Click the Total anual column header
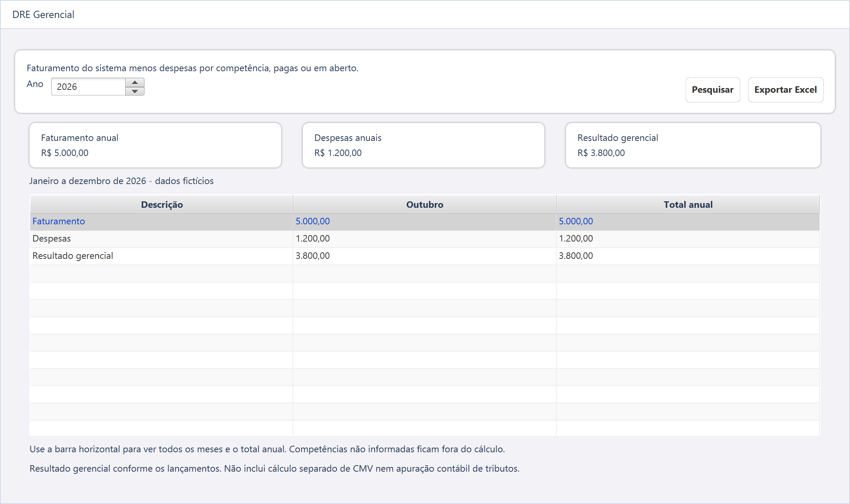The height and width of the screenshot is (504, 850). [688, 204]
